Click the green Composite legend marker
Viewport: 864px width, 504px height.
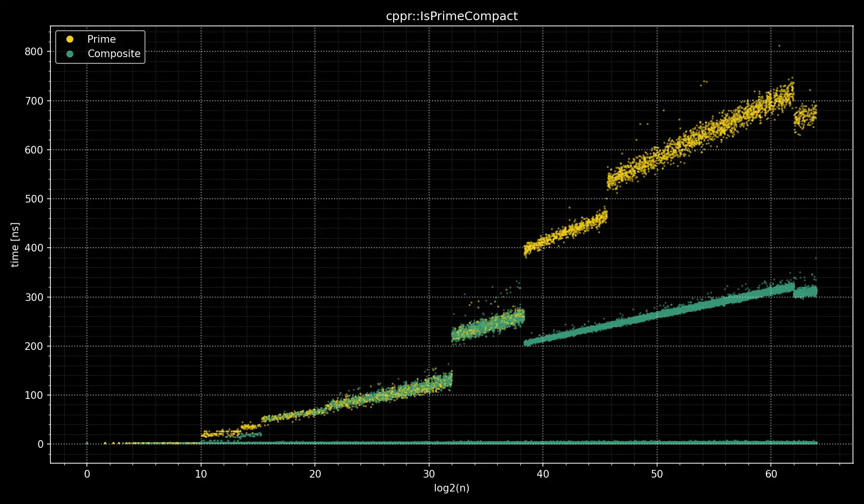(x=70, y=54)
